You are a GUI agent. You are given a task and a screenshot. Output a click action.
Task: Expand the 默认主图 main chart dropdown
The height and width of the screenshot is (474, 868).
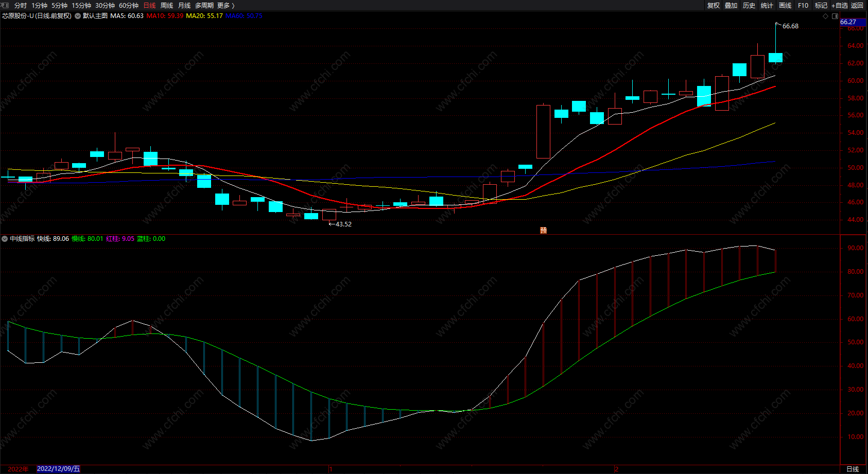click(x=78, y=16)
